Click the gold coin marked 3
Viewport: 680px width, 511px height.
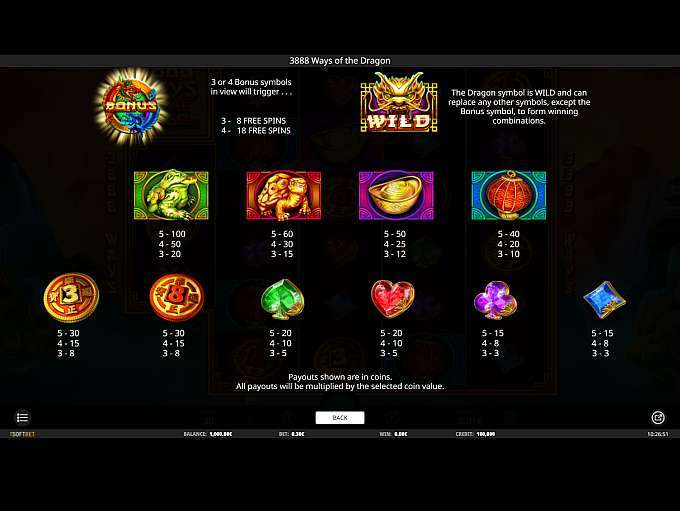(71, 298)
